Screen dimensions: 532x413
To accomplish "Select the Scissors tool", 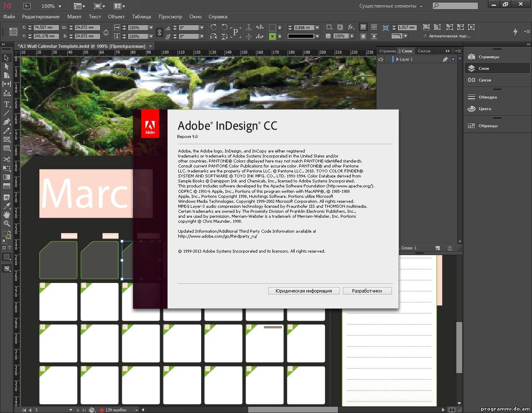I will (x=7, y=160).
